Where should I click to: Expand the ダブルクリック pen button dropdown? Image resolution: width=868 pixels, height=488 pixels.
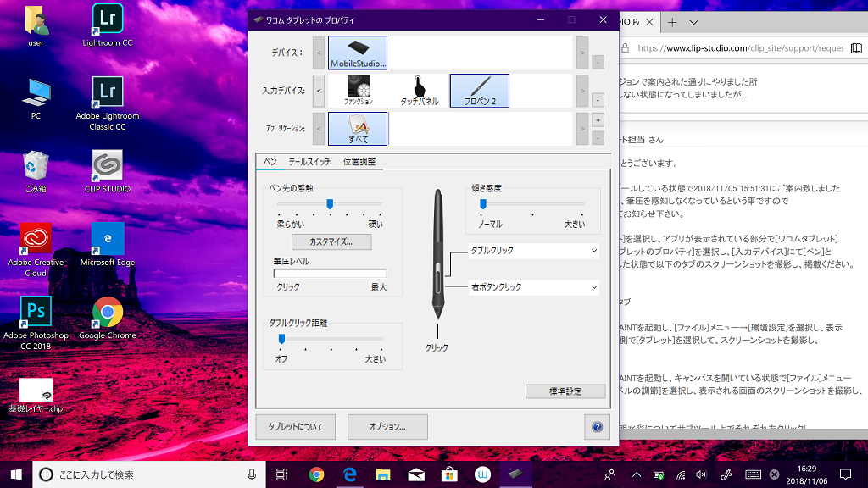(534, 251)
